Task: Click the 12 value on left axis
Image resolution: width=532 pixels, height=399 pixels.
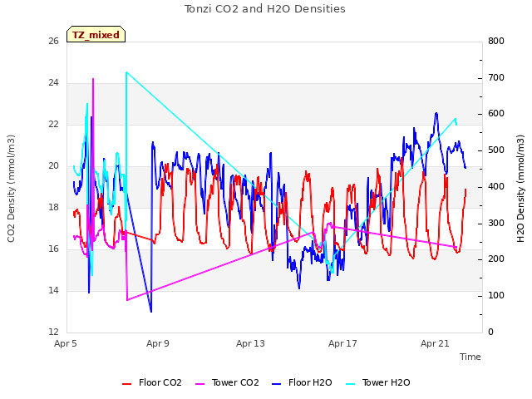Action: (x=53, y=332)
